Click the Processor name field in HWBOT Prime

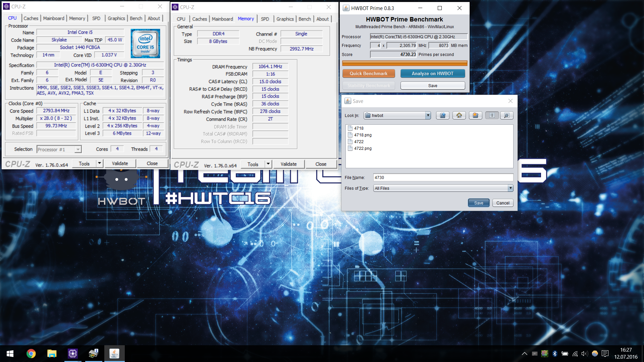[x=419, y=37]
